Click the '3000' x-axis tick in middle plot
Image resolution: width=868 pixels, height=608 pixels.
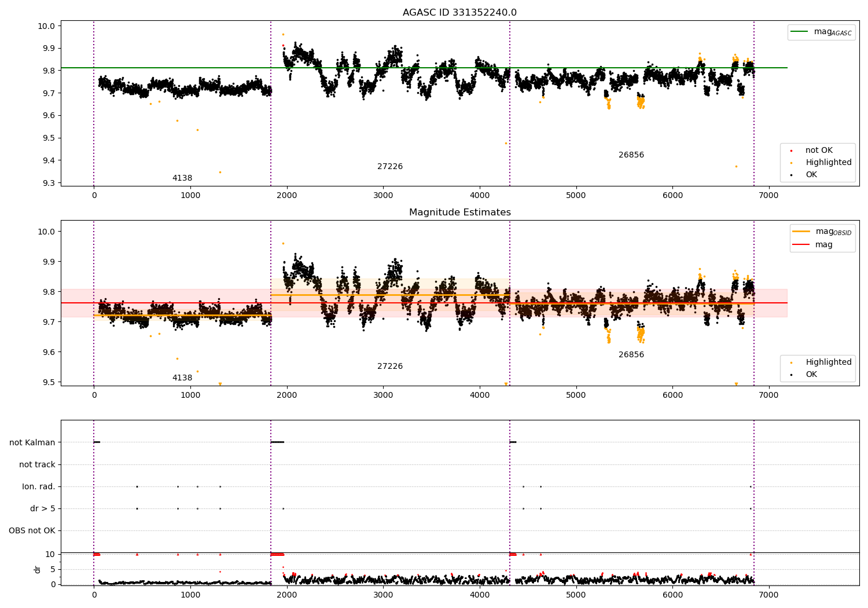coord(383,395)
